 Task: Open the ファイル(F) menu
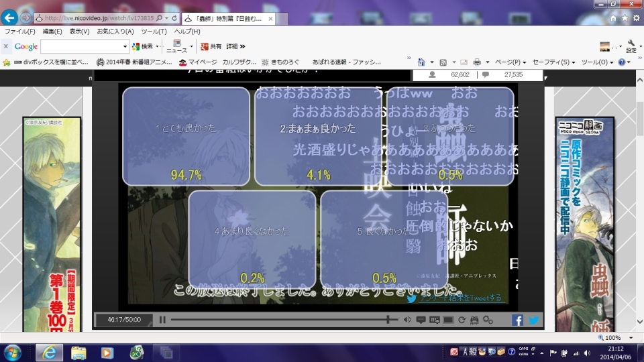(x=19, y=32)
